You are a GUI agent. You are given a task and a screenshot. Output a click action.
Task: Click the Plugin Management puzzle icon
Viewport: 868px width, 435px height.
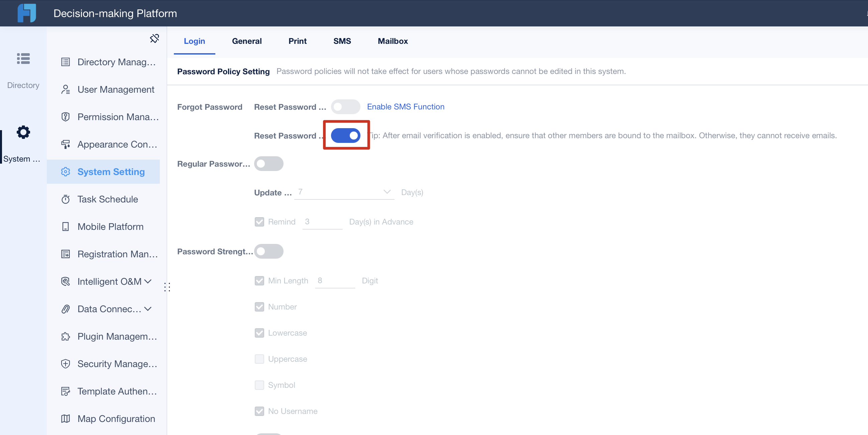66,337
